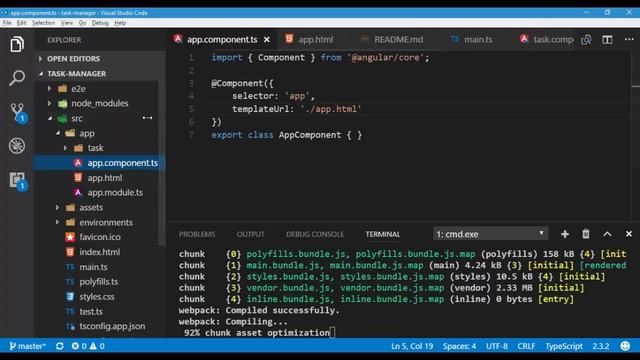Open app.module.ts in explorer
Screen dimensions: 640x360
[x=115, y=193]
